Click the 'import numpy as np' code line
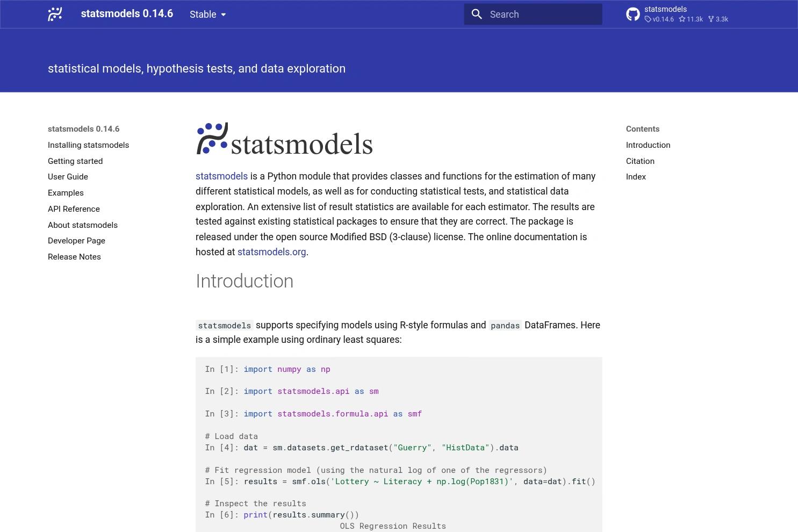The width and height of the screenshot is (798, 532). click(x=268, y=369)
